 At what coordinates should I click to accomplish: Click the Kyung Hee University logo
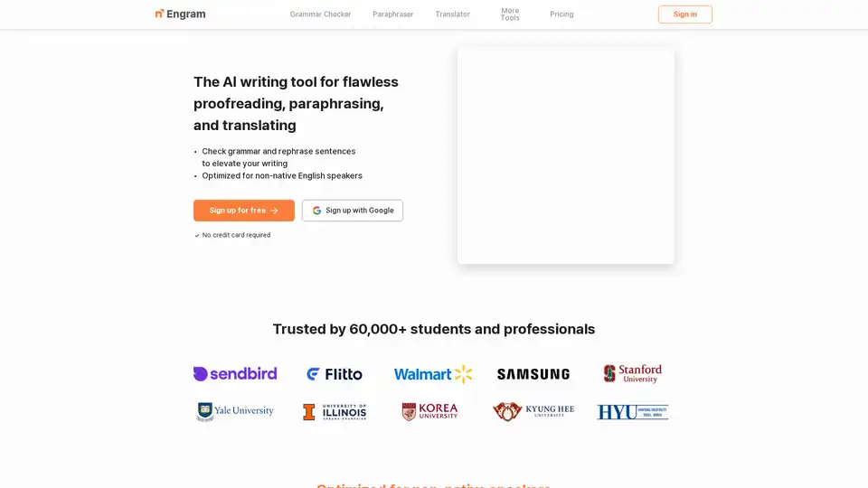click(x=533, y=412)
